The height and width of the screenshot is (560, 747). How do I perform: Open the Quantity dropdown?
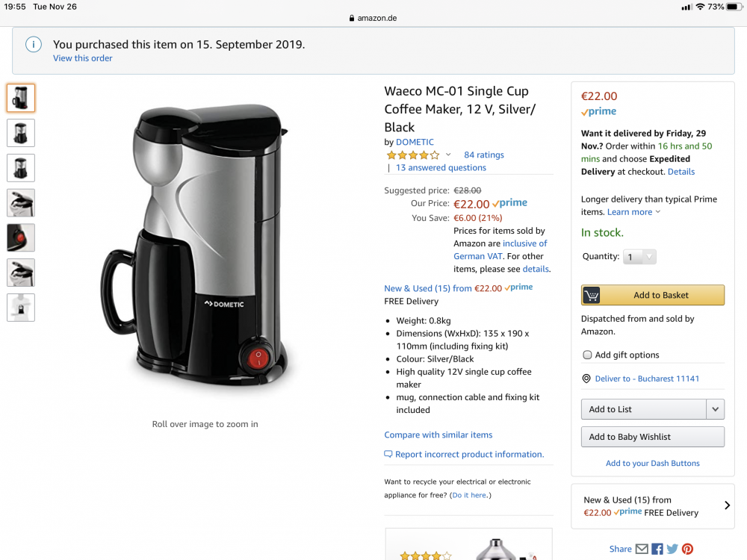(641, 257)
